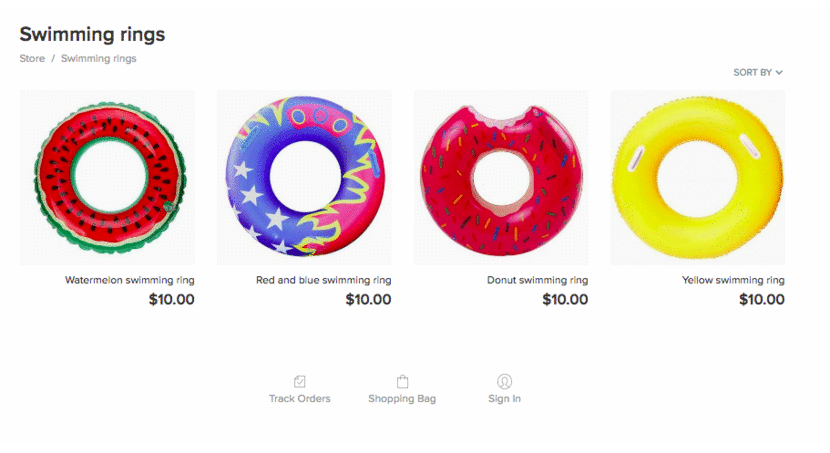This screenshot has width=830, height=453.
Task: Open the Yellow swimming ring image
Action: pos(698,177)
